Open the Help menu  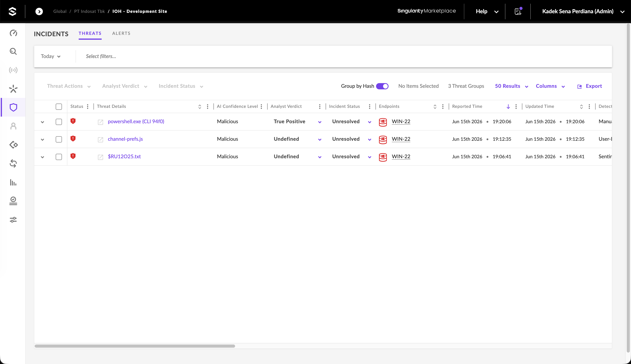(487, 11)
